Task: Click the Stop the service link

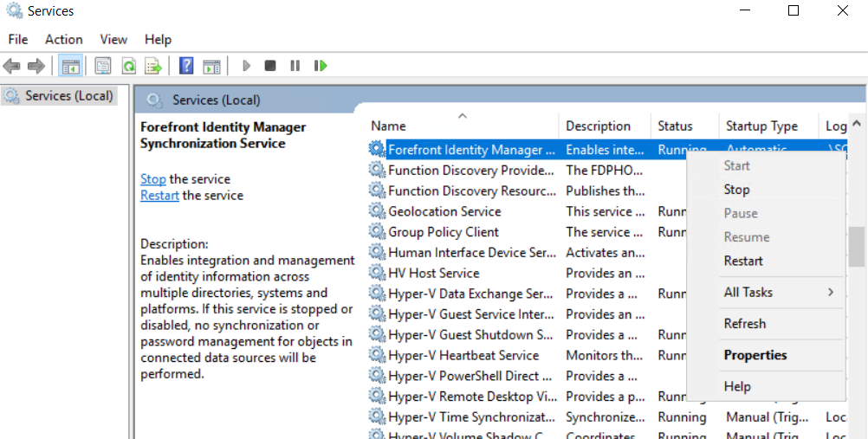Action: tap(152, 179)
